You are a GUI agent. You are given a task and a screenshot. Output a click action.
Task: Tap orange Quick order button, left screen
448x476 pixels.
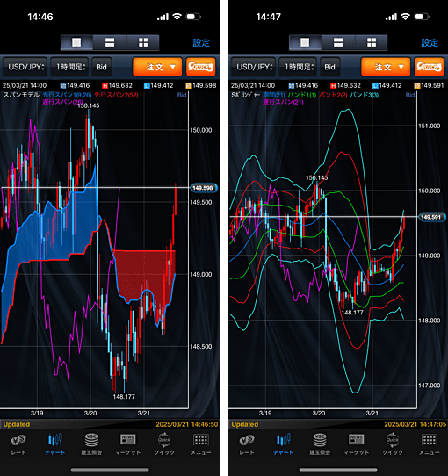(201, 67)
